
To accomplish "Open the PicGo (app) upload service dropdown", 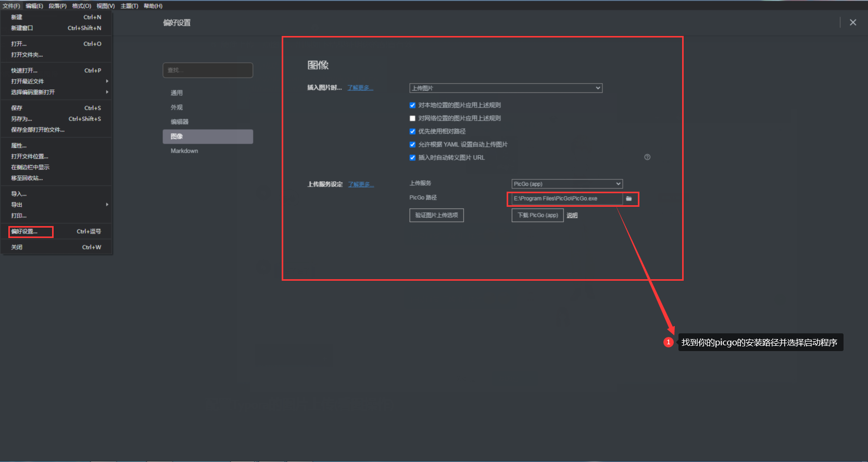I will [x=567, y=184].
